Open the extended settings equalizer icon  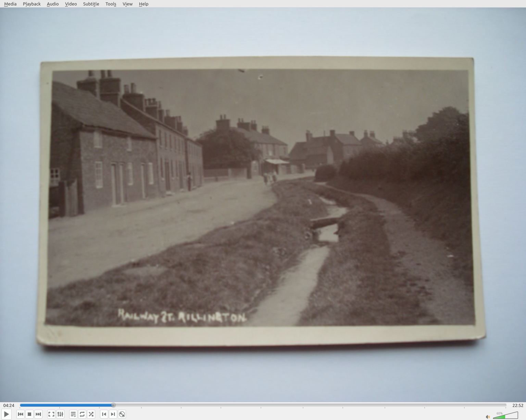[60, 414]
